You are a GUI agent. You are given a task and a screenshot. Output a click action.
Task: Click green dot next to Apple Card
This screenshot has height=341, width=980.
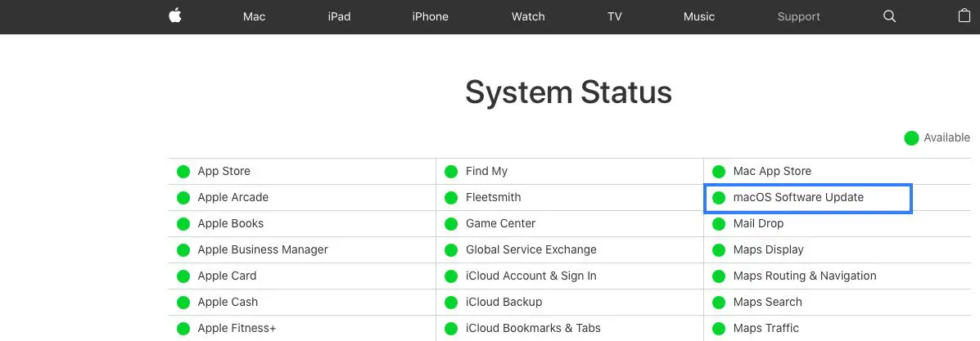click(x=183, y=276)
